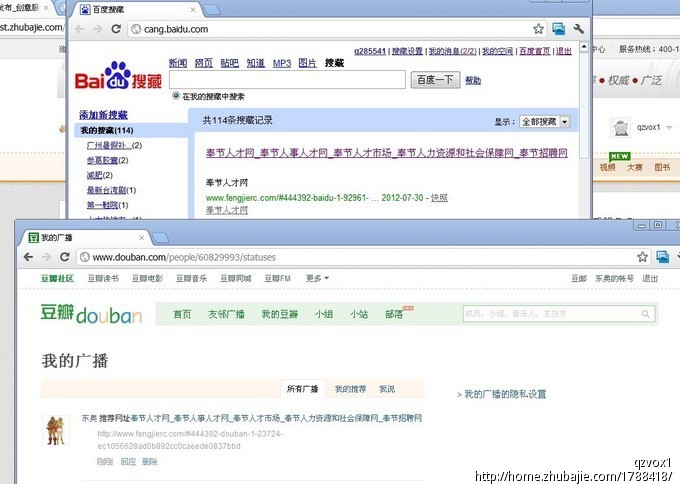
Task: Open 豆瓣FM in the Douban top bar
Action: tap(278, 278)
